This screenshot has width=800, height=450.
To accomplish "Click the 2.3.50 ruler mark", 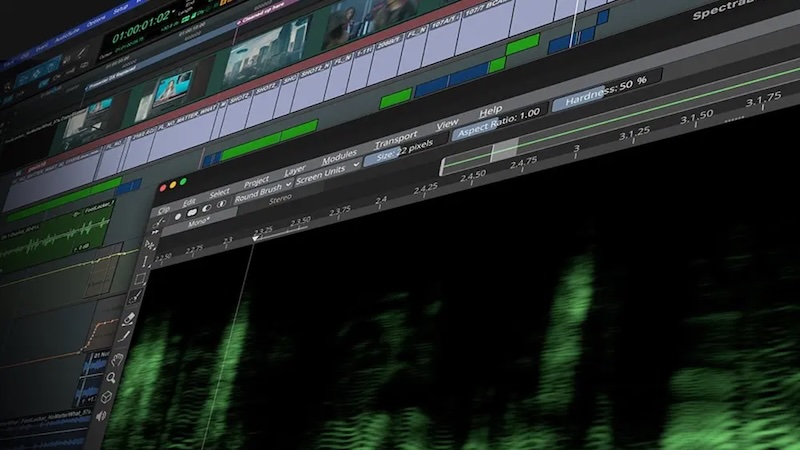I will pos(301,221).
